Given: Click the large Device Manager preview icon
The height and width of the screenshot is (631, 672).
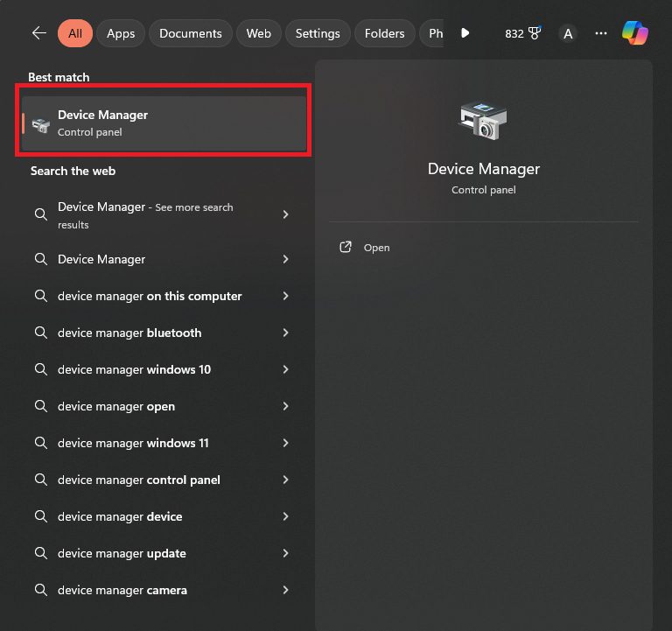Looking at the screenshot, I should pyautogui.click(x=483, y=120).
